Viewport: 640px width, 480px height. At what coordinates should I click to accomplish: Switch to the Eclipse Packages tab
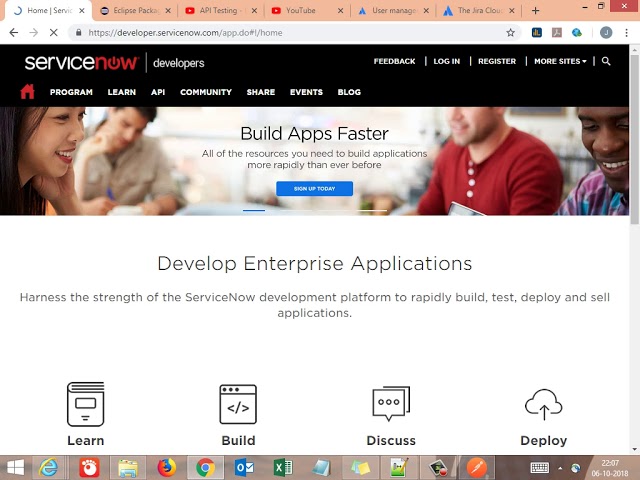click(x=135, y=11)
